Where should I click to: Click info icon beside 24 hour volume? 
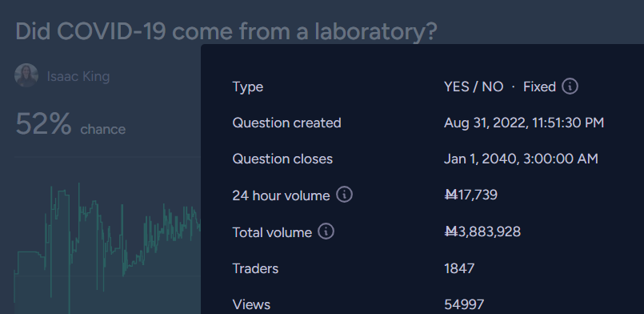344,195
